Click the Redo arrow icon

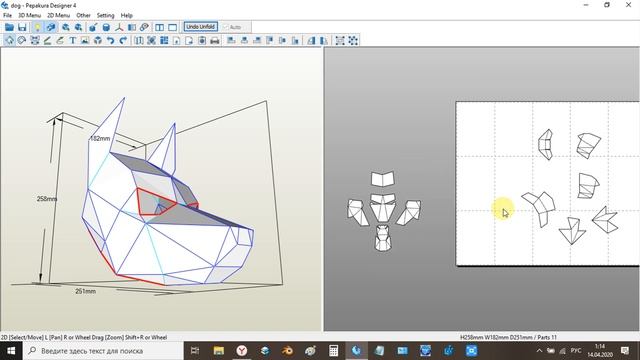tap(123, 40)
